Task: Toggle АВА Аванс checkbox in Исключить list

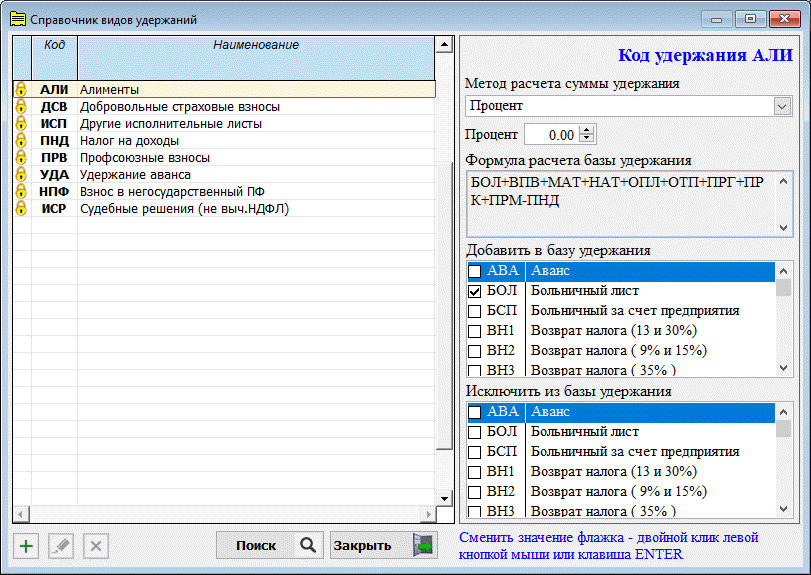Action: 474,412
